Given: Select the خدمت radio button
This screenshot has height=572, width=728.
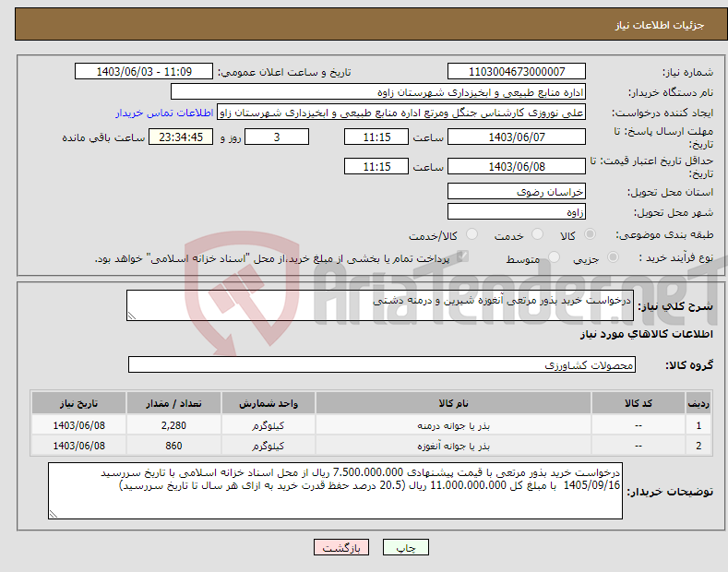Looking at the screenshot, I should tap(537, 234).
